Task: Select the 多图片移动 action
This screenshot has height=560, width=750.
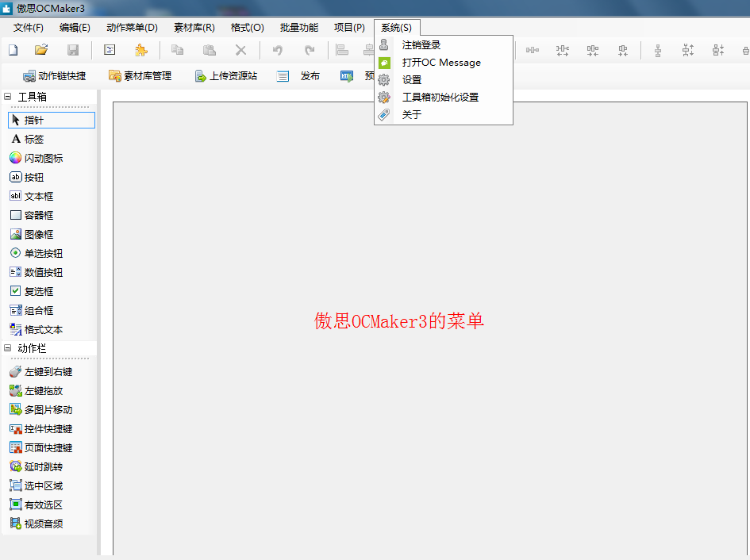Action: (41, 410)
